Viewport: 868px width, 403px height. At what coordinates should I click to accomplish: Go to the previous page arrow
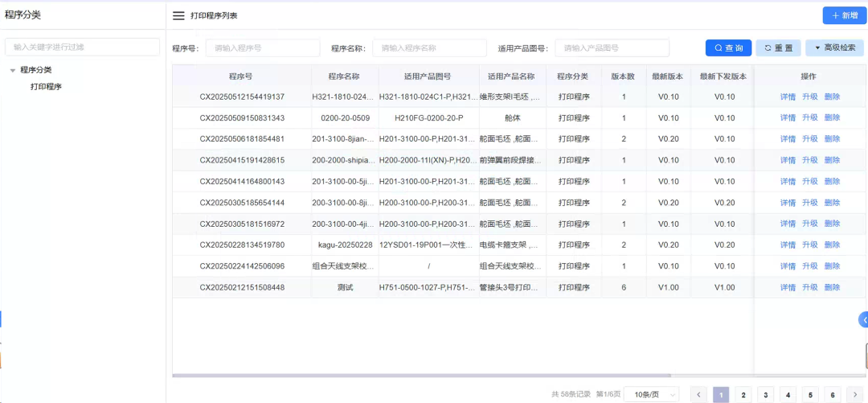[698, 394]
